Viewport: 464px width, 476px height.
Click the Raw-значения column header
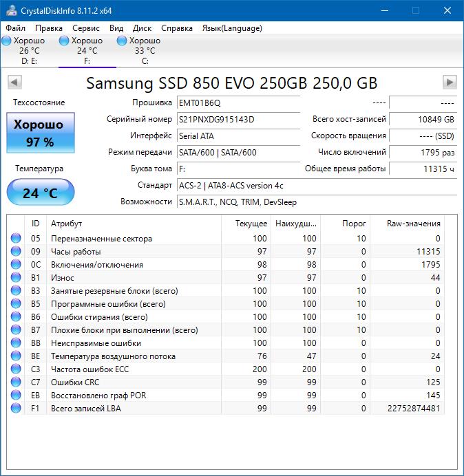pyautogui.click(x=407, y=224)
